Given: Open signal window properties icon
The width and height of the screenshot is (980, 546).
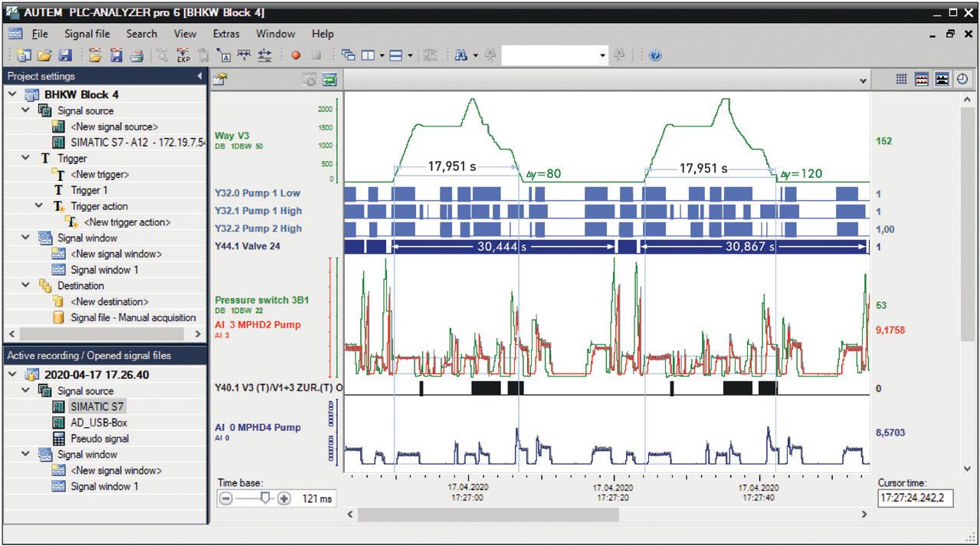Looking at the screenshot, I should pyautogui.click(x=219, y=78).
